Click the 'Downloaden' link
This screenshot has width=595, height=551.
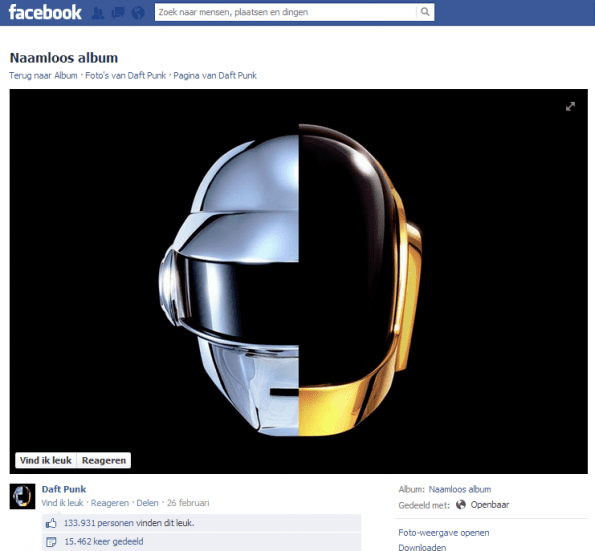coord(422,547)
